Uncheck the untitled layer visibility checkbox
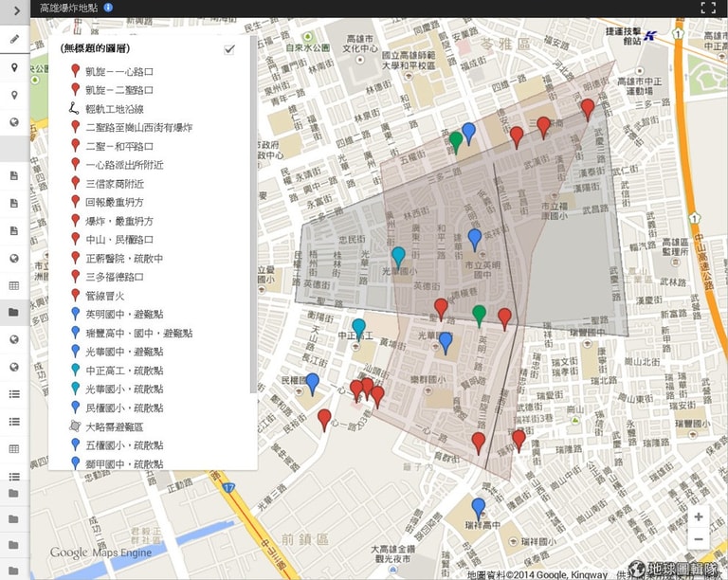 (x=229, y=49)
